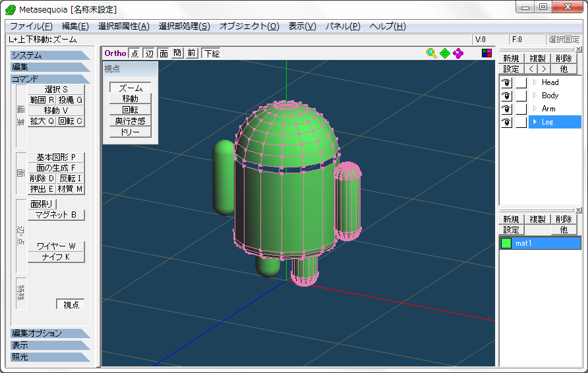
Task: Select the ナイフ K knife command
Action: coord(56,257)
